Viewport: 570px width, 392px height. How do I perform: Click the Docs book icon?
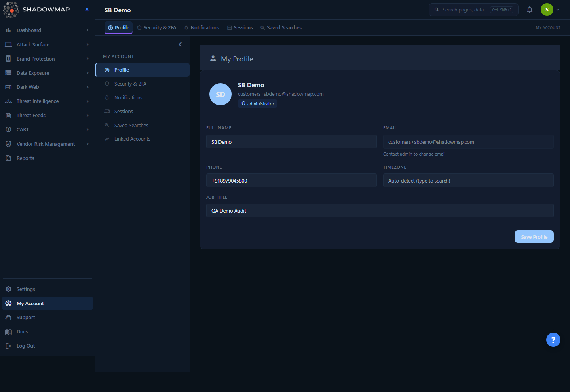(x=8, y=332)
